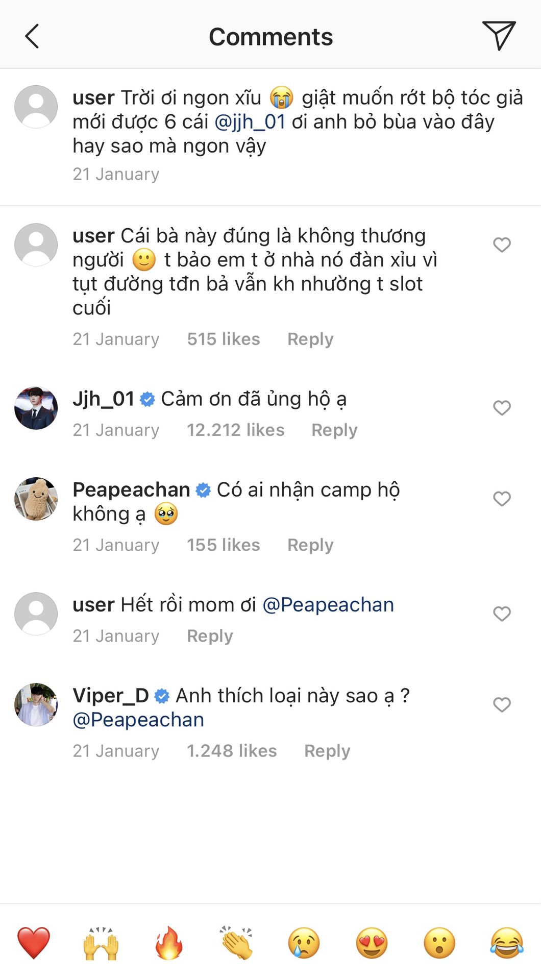Tap the fire emoji reaction
This screenshot has width=541, height=980.
click(169, 943)
